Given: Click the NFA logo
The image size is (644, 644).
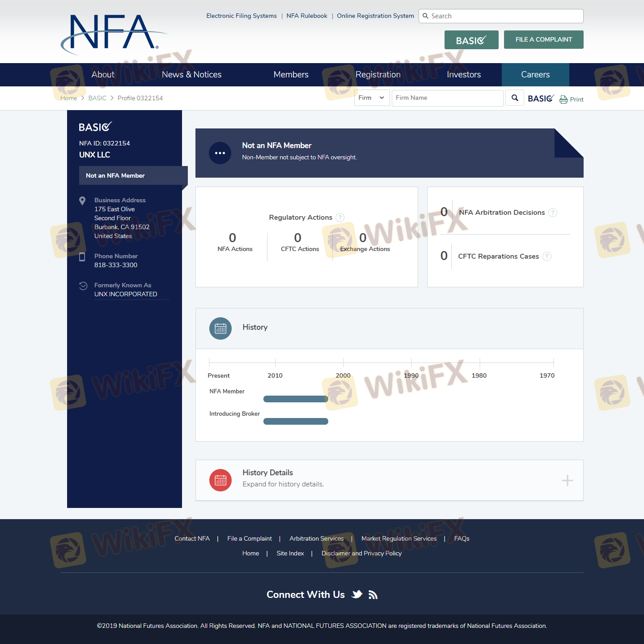Looking at the screenshot, I should (114, 34).
